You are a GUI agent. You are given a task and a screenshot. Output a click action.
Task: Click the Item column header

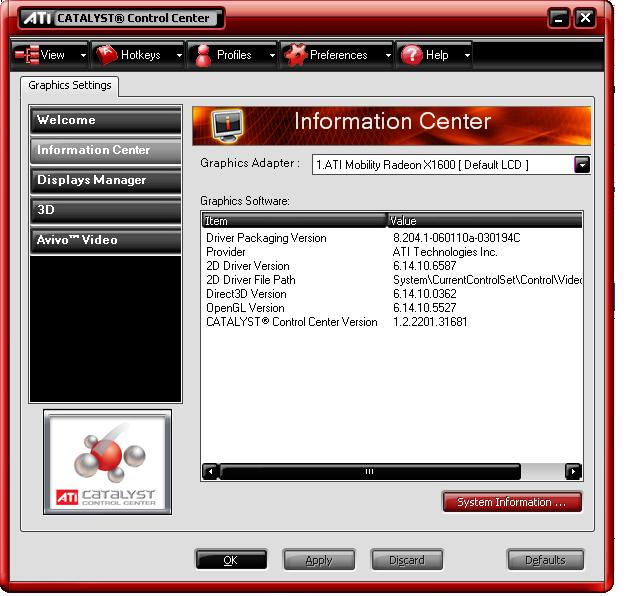click(x=294, y=221)
